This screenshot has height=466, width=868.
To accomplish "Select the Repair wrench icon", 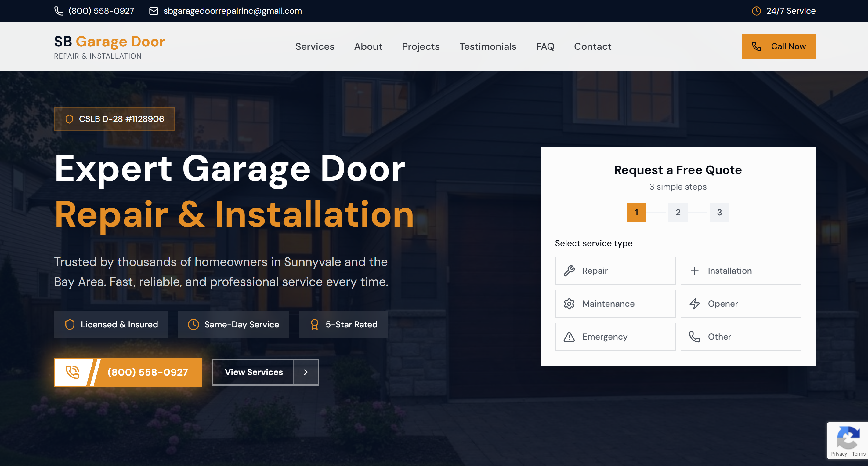I will point(570,271).
